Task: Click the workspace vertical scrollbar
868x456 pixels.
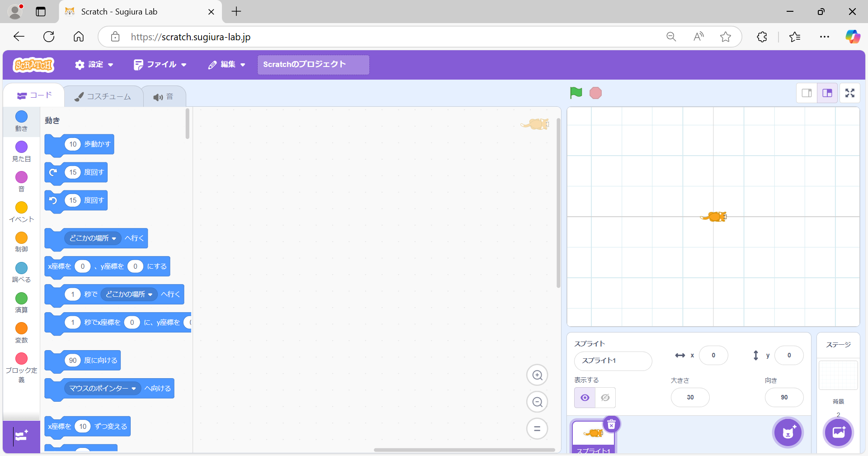Action: (x=558, y=203)
